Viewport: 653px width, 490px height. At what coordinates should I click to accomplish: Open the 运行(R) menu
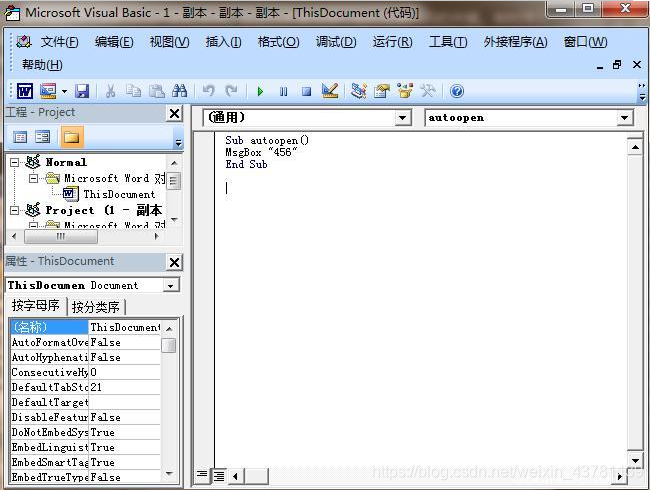392,42
